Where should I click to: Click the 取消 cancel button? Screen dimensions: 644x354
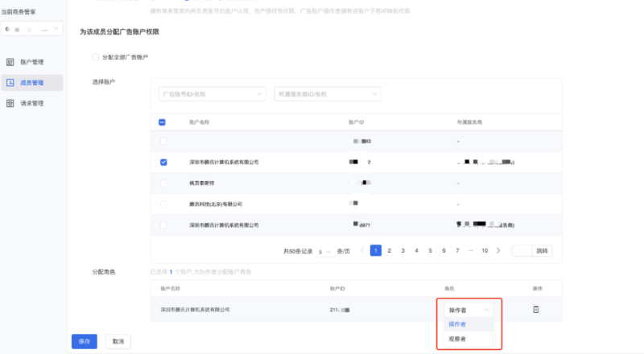pyautogui.click(x=118, y=341)
